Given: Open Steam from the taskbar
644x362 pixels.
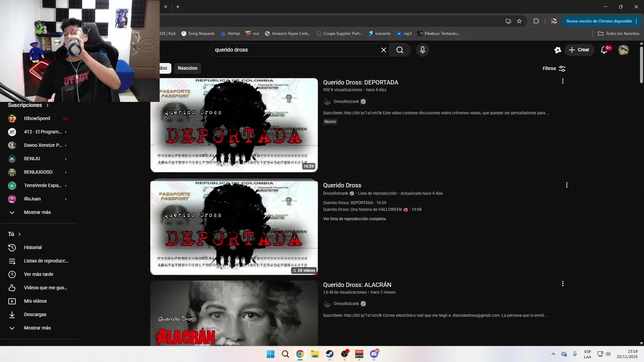Looking at the screenshot, I should pyautogui.click(x=330, y=354).
